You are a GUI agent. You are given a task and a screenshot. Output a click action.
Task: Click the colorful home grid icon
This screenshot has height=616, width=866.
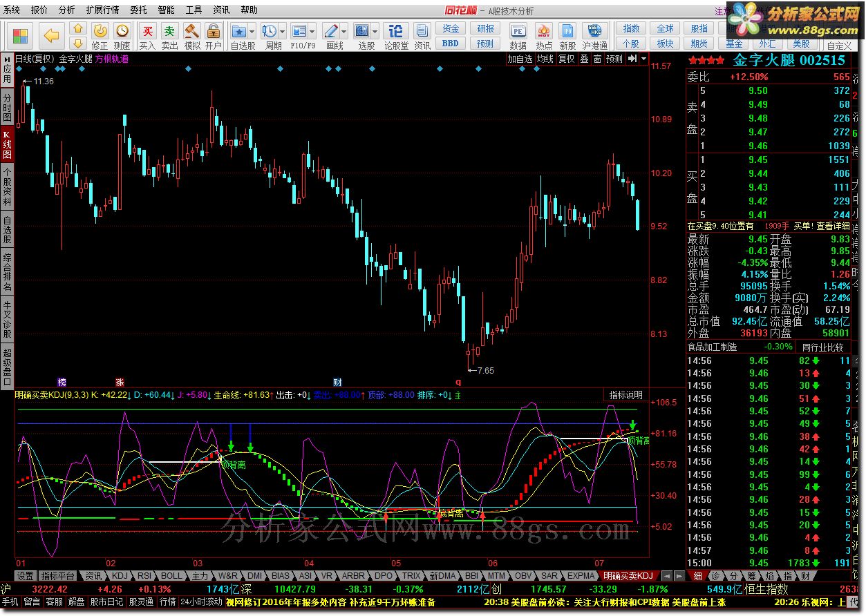pyautogui.click(x=21, y=36)
